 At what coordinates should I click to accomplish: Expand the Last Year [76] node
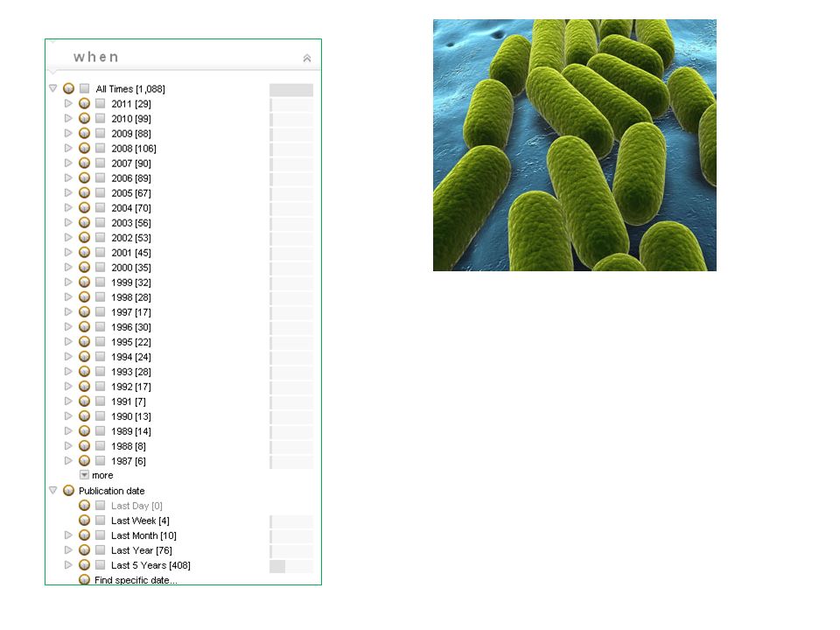[x=68, y=550]
